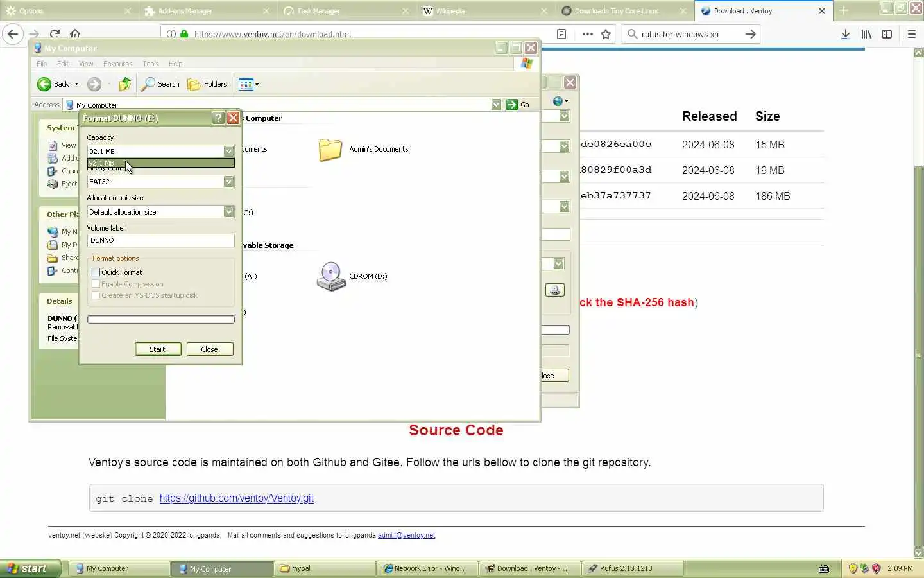The height and width of the screenshot is (578, 924).
Task: Open the github.com/ventoy/Ventoy.git link
Action: (236, 498)
